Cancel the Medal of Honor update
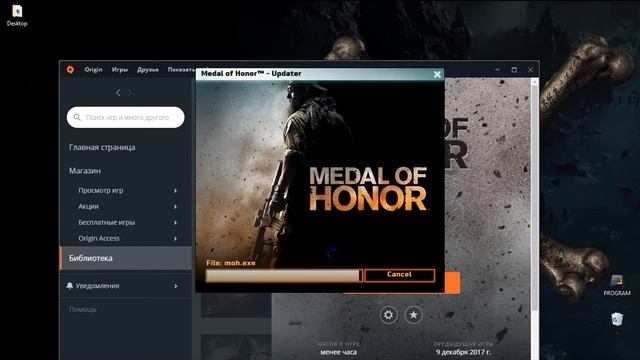This screenshot has height=360, width=640. (x=399, y=275)
